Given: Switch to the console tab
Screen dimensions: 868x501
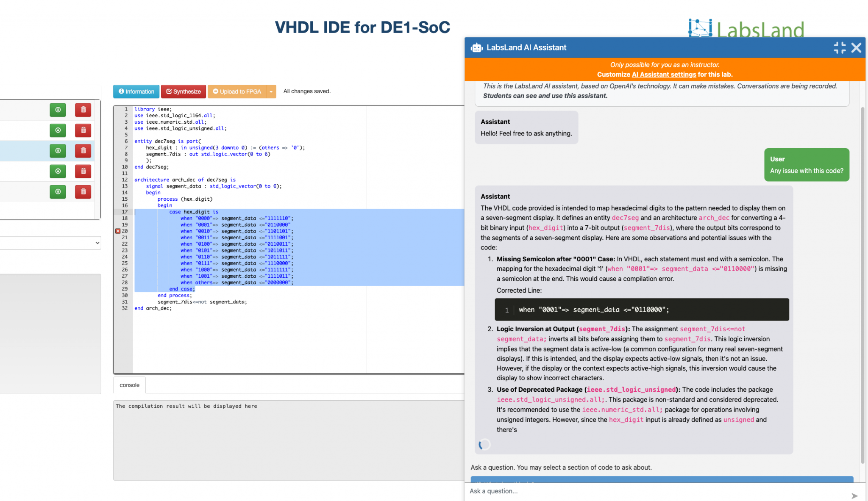Looking at the screenshot, I should (x=129, y=385).
